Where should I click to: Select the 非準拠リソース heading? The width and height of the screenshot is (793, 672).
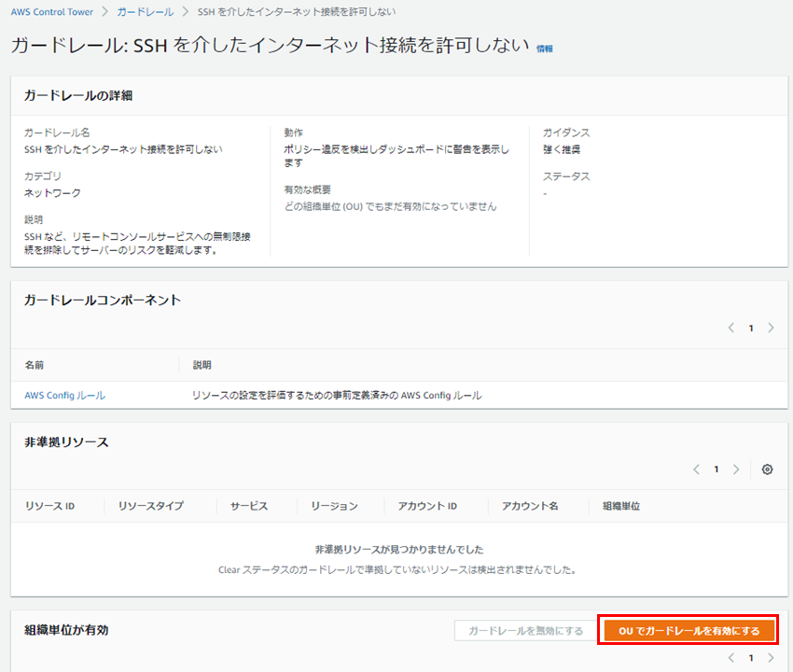66,442
